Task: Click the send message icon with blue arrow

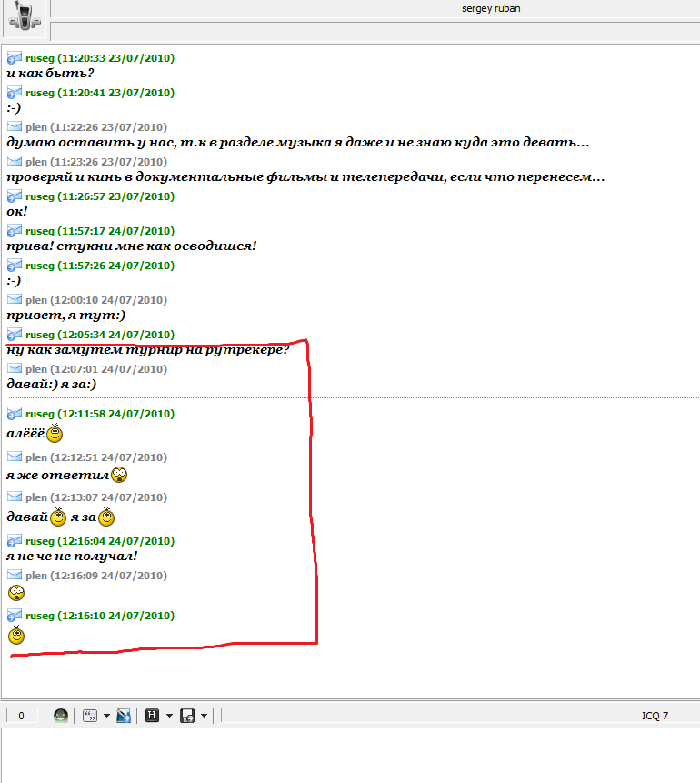Action: (x=124, y=716)
